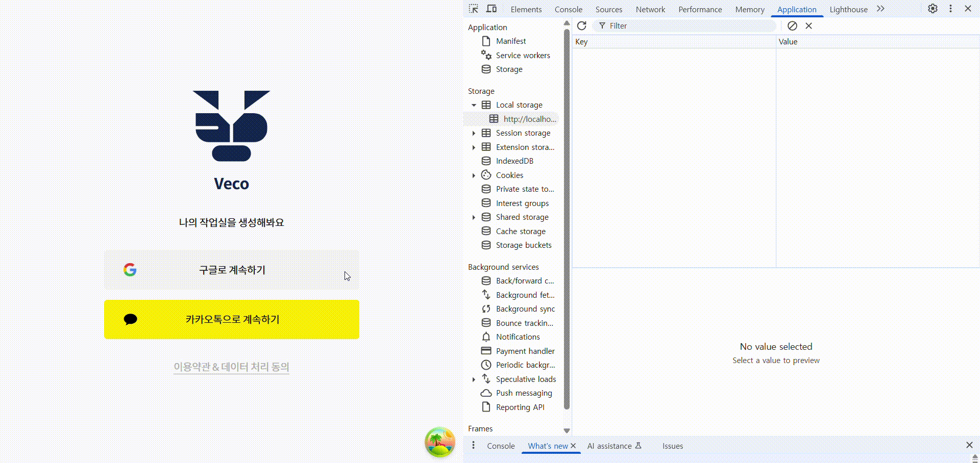980x463 pixels.
Task: Expand the Extension storage tree
Action: click(x=474, y=147)
